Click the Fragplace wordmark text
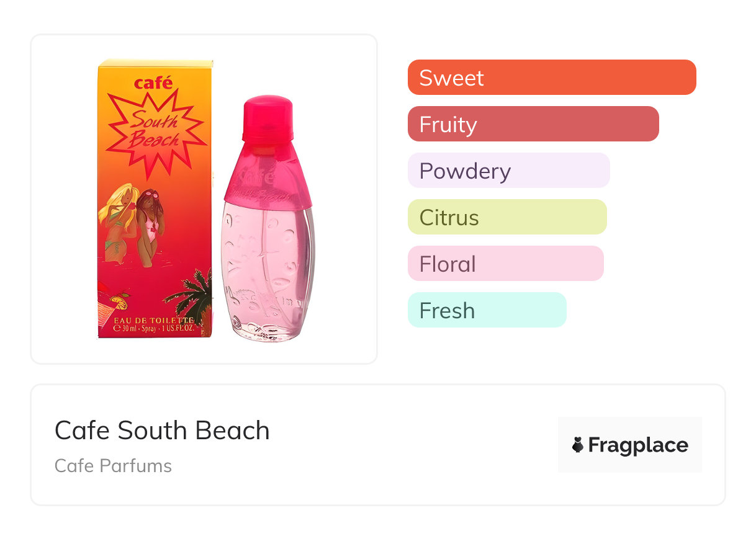Screen dimensions: 756x536 pyautogui.click(x=638, y=445)
